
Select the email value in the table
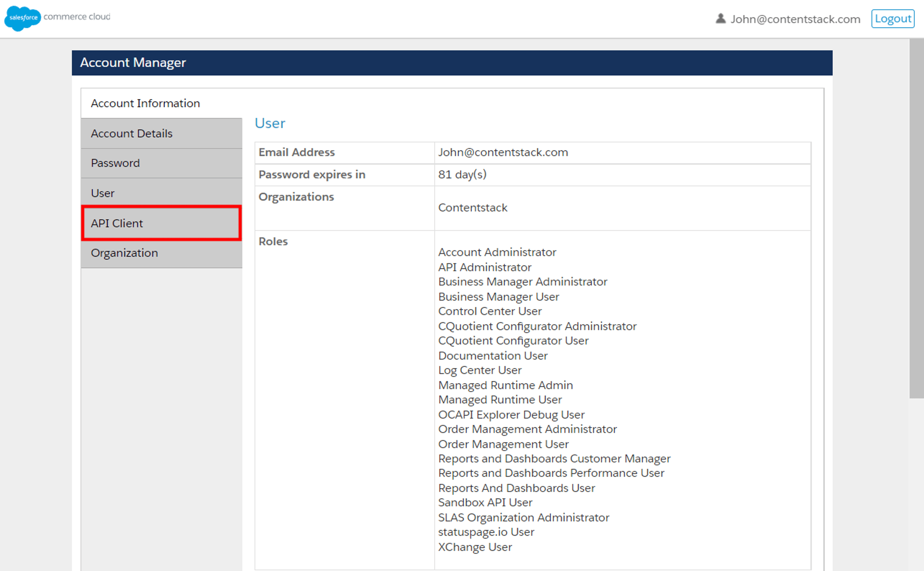503,152
